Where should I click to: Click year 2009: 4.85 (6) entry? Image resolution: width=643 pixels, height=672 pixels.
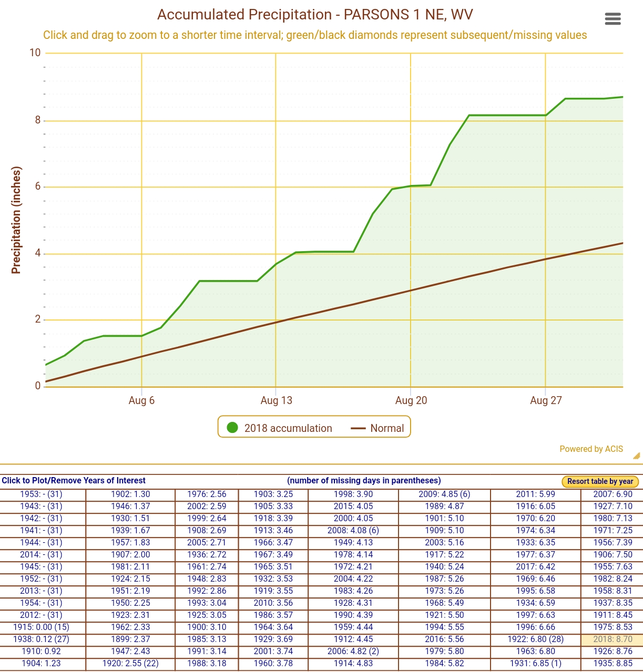pyautogui.click(x=444, y=494)
